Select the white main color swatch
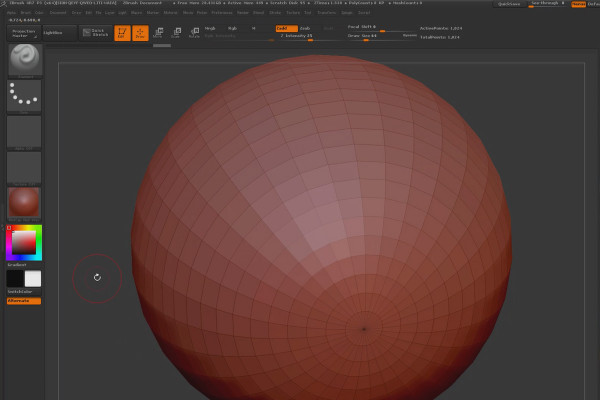Viewport: 600px width, 400px height. pos(33,279)
